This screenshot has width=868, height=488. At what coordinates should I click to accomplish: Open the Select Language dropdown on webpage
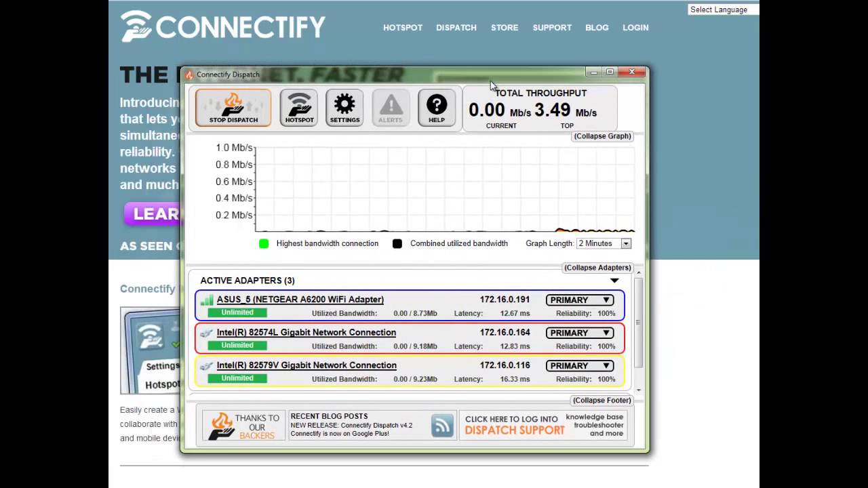[723, 9]
